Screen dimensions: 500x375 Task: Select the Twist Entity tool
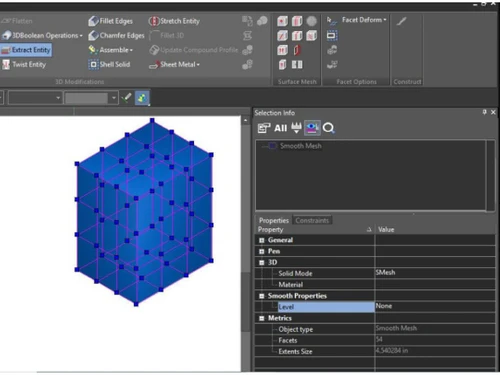pyautogui.click(x=24, y=64)
